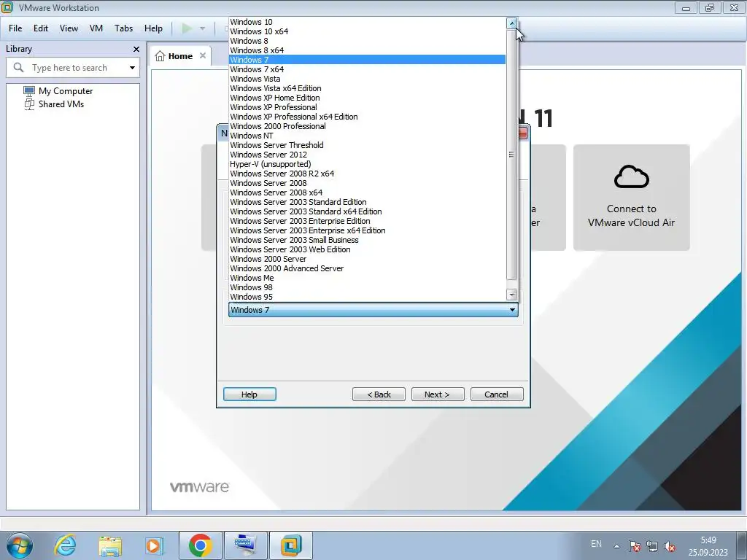Open the Edit menu
This screenshot has width=747, height=560.
point(41,28)
